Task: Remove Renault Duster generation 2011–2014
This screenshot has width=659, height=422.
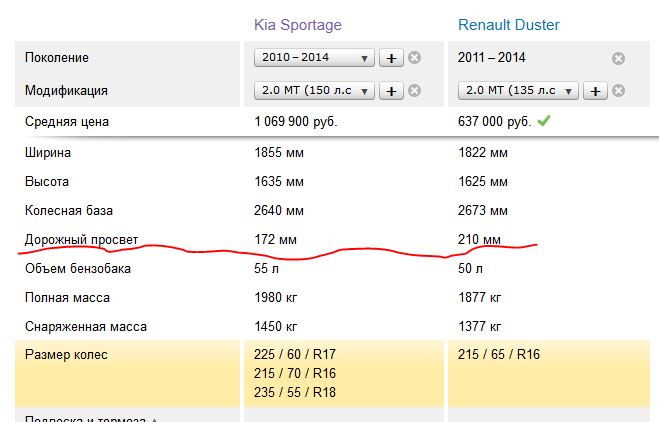Action: coord(618,58)
